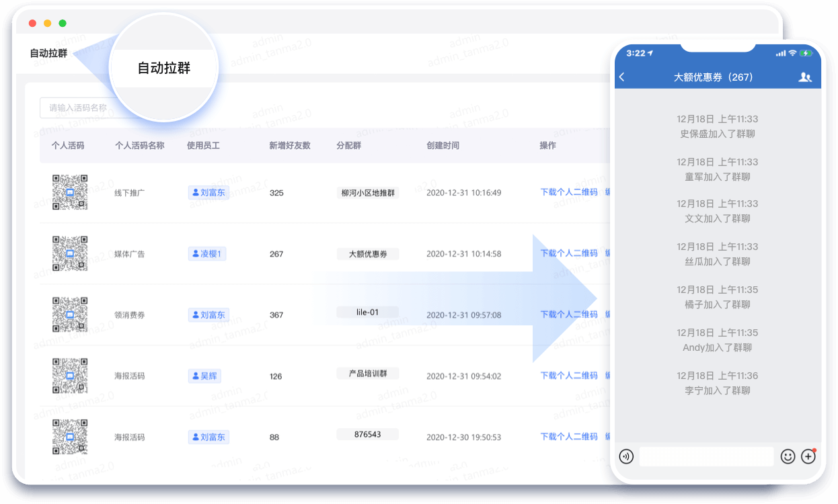The width and height of the screenshot is (838, 504).
Task: Click the QR code for 线下推广
Action: click(x=69, y=192)
